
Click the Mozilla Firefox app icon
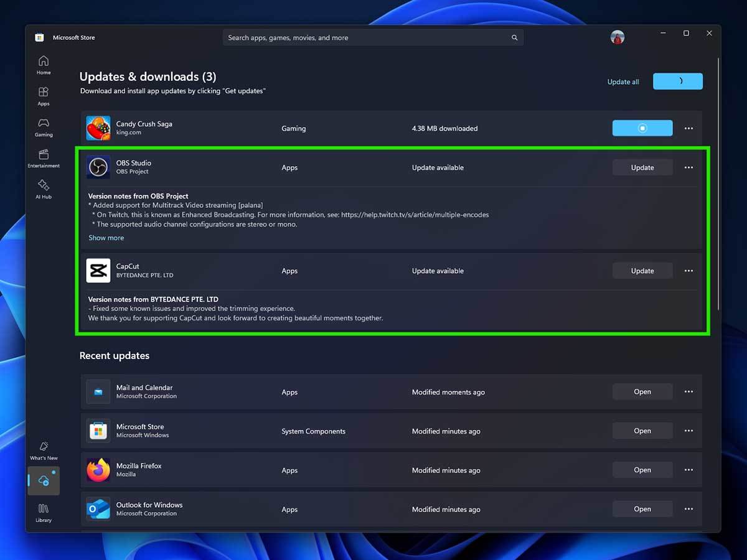coord(98,470)
